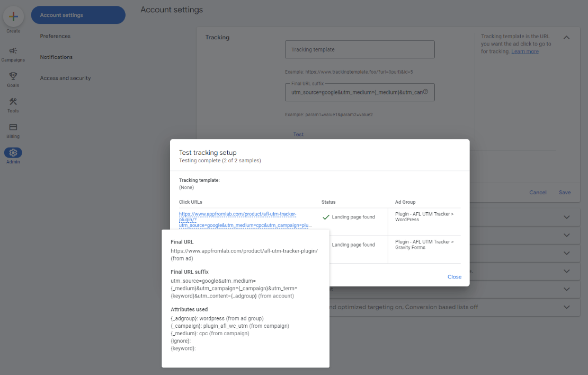Click the green checkmark beside AFL UTM Tracker > WordPress
Viewport: 588px width, 375px height.
(x=326, y=217)
